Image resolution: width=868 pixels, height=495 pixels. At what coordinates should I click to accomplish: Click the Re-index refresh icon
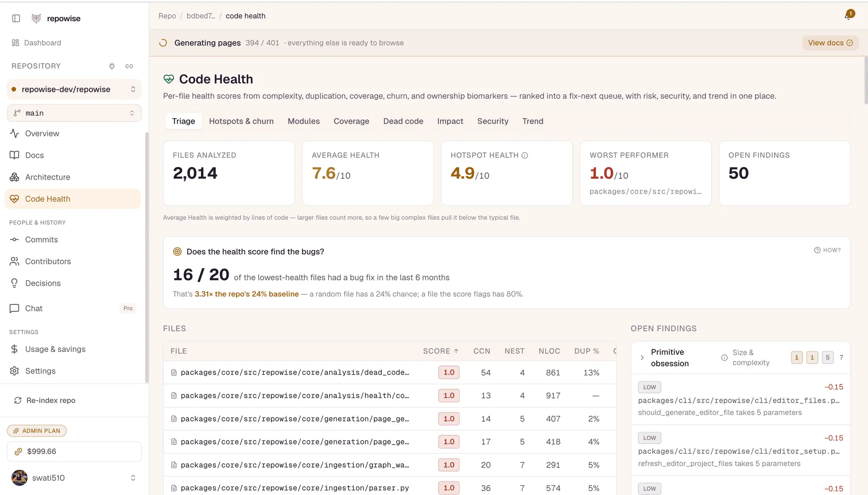tap(18, 400)
